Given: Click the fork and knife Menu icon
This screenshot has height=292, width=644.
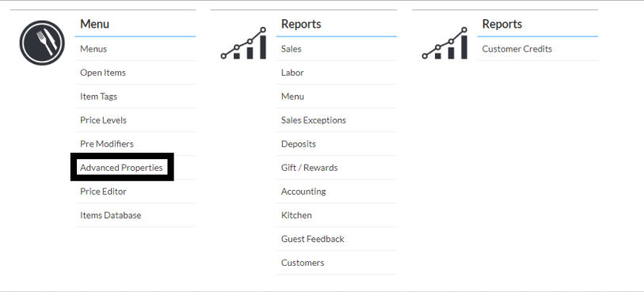Looking at the screenshot, I should (42, 43).
